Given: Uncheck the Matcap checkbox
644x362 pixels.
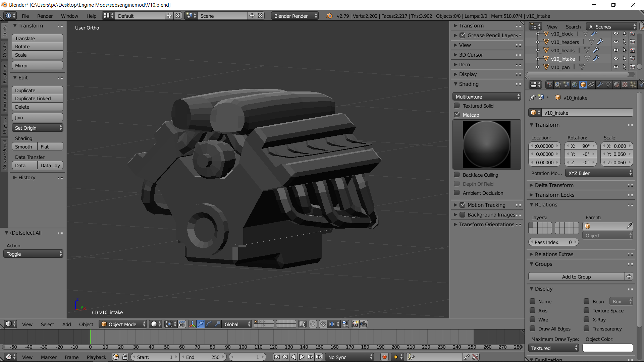Looking at the screenshot, I should pyautogui.click(x=457, y=115).
